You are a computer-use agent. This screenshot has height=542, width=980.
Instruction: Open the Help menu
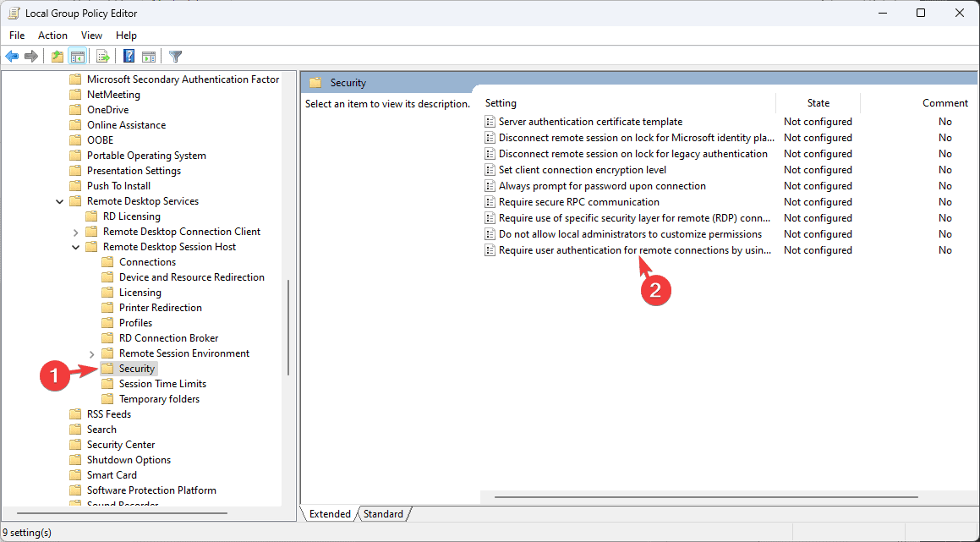point(126,36)
